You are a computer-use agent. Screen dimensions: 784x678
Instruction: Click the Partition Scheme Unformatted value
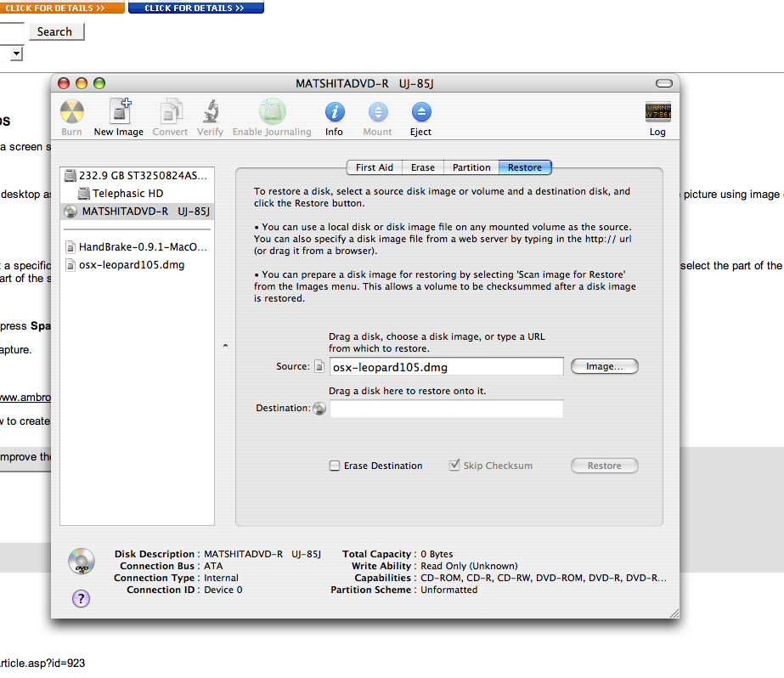[449, 590]
